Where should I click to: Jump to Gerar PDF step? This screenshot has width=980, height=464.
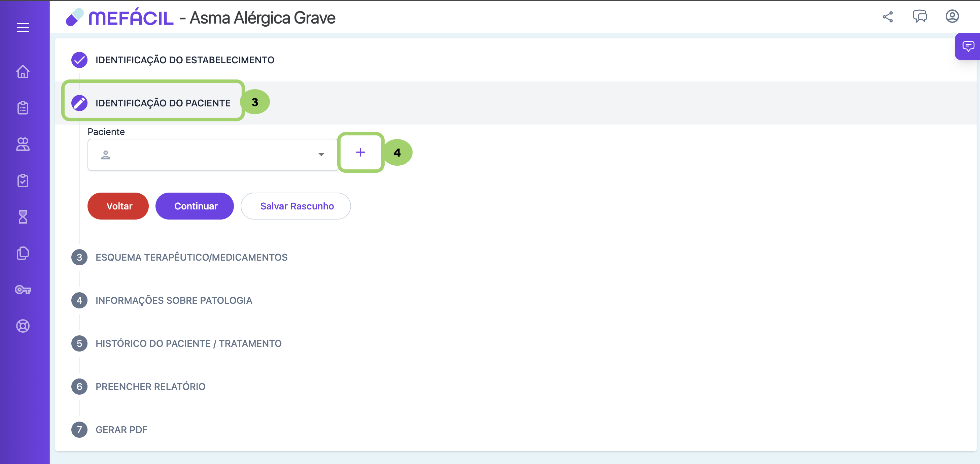click(121, 430)
